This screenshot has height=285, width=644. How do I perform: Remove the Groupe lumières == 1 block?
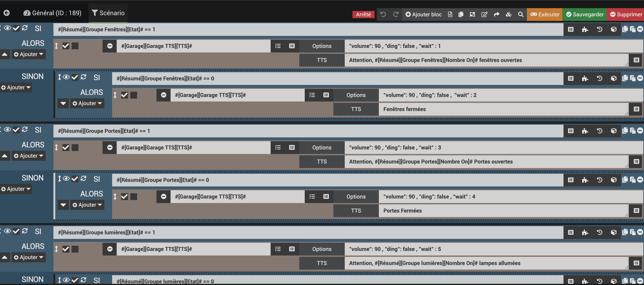point(640,232)
